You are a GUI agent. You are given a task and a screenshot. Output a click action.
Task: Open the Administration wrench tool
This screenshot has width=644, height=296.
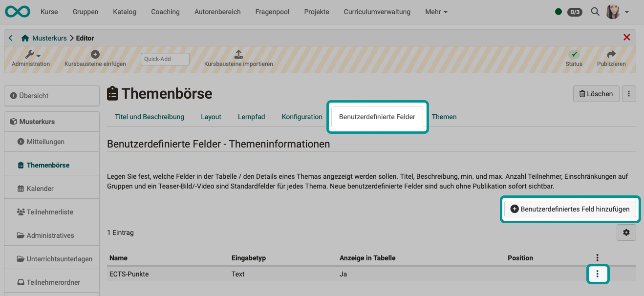point(30,56)
